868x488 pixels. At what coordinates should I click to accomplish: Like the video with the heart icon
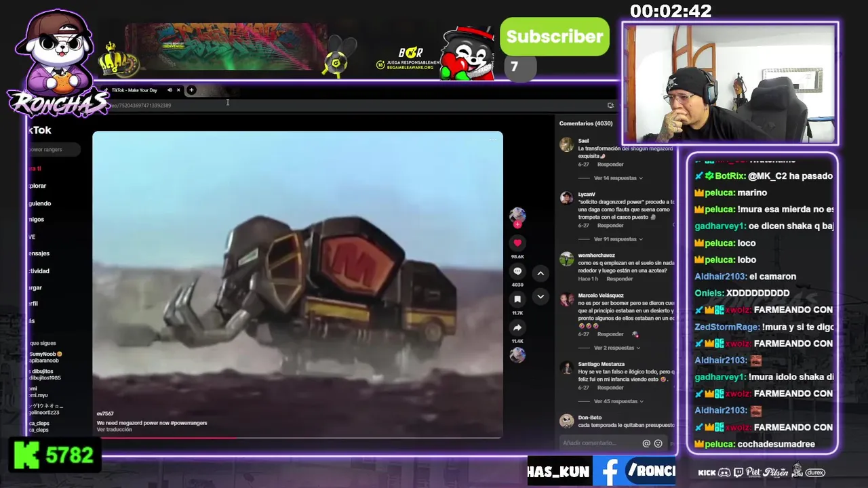517,243
